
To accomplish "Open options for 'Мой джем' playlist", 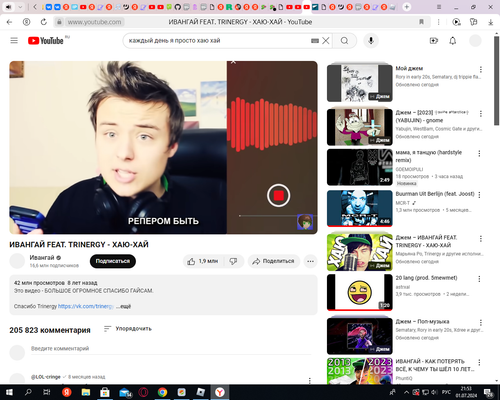I will click(480, 69).
